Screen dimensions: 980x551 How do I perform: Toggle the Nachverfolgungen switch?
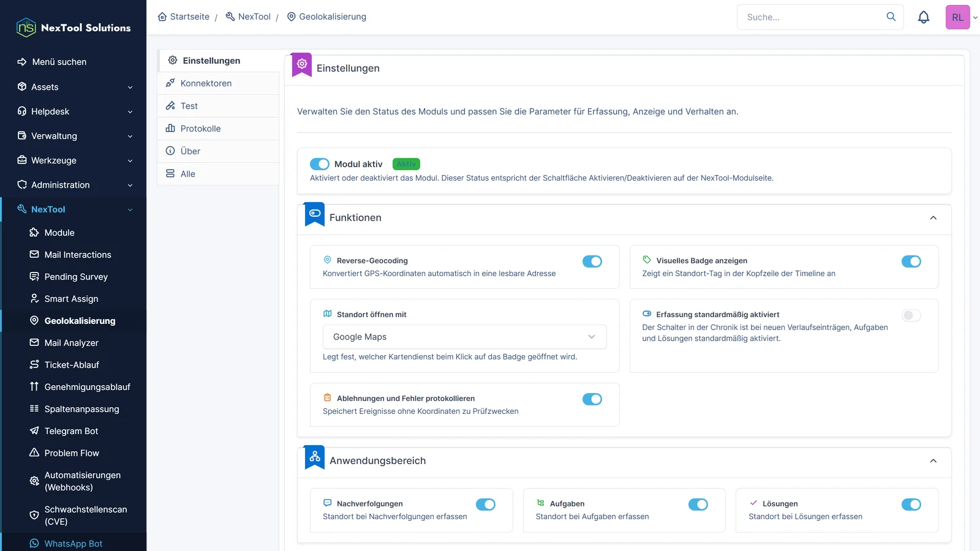point(486,504)
